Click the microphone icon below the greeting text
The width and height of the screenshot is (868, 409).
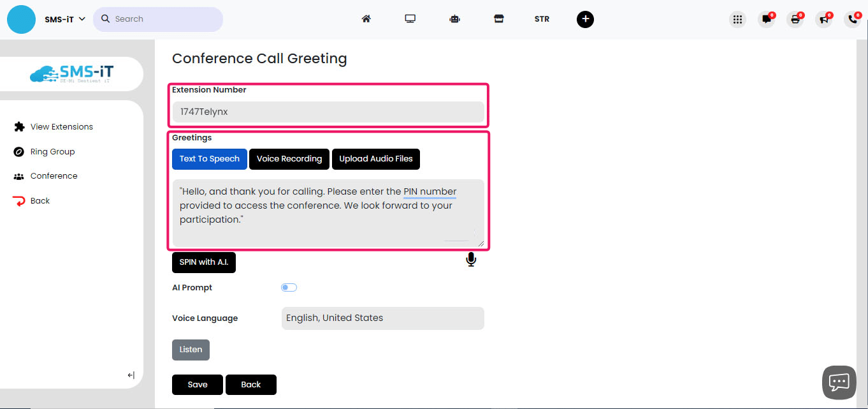471,260
